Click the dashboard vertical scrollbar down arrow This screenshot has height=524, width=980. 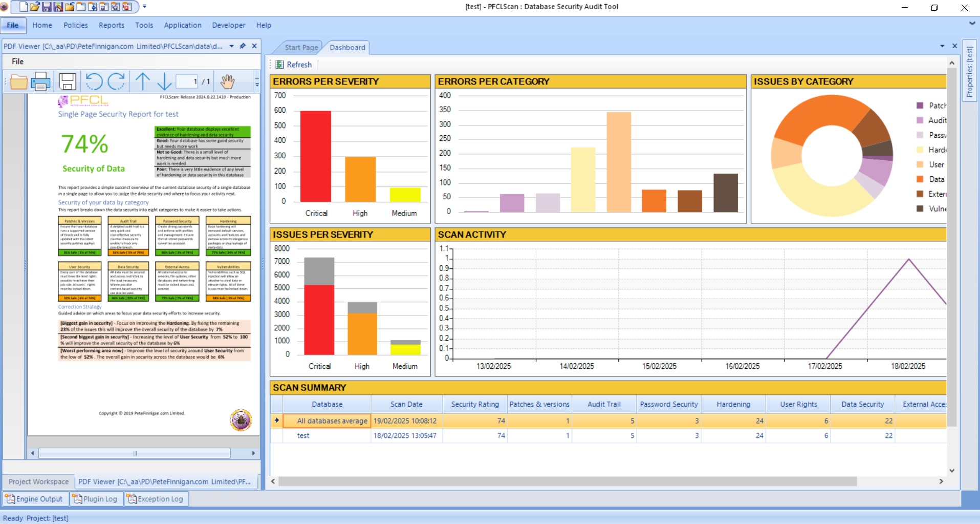[x=952, y=470]
